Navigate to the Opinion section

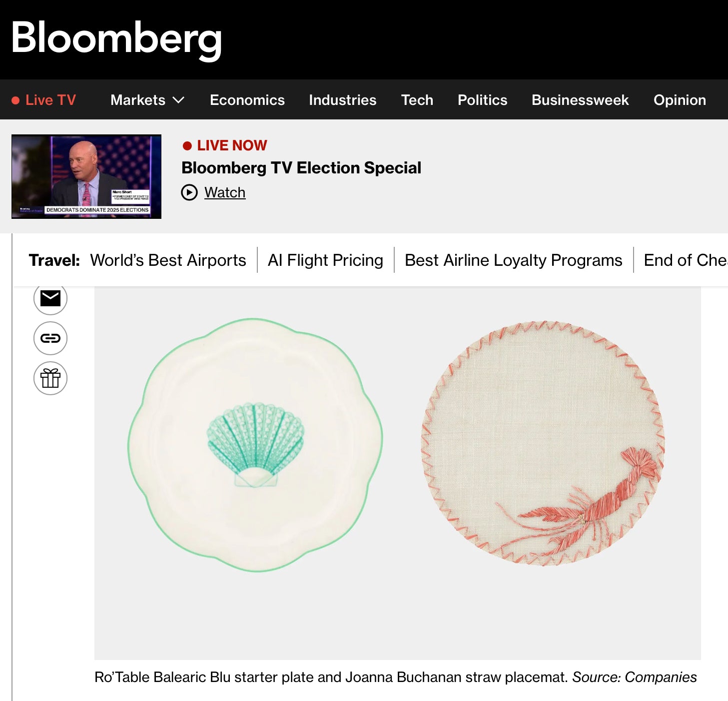[680, 100]
